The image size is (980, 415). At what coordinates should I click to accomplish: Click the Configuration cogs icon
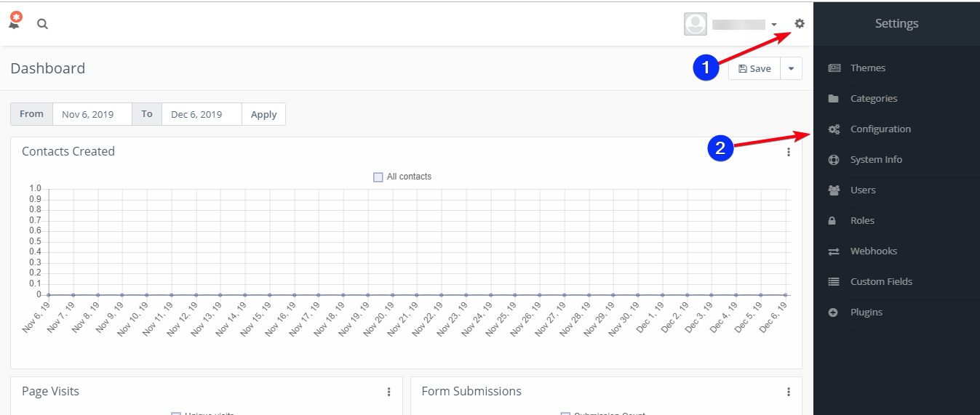tap(834, 129)
